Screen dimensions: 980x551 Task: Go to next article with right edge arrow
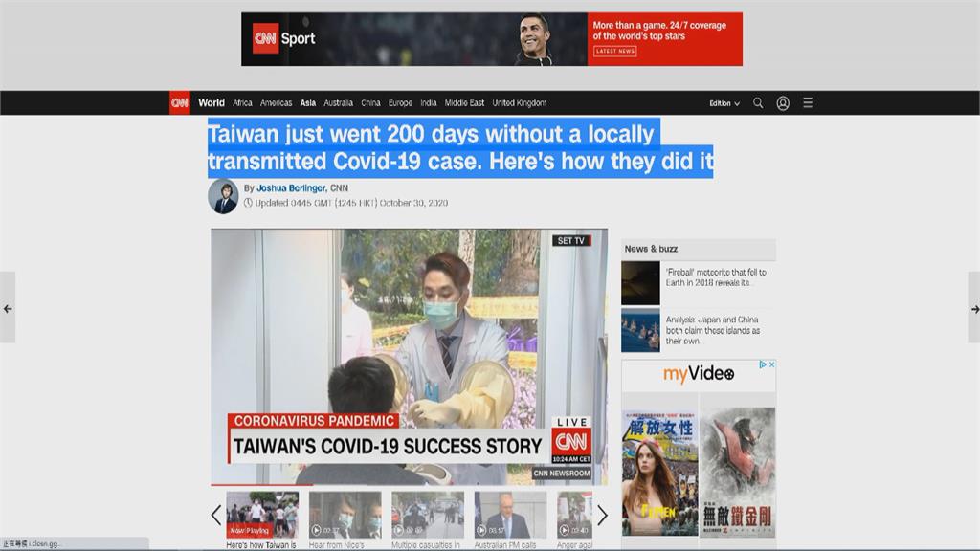(973, 309)
